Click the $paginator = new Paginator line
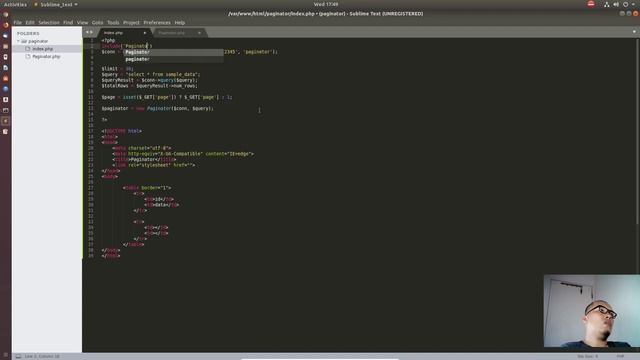Image resolution: width=640 pixels, height=360 pixels. point(158,109)
